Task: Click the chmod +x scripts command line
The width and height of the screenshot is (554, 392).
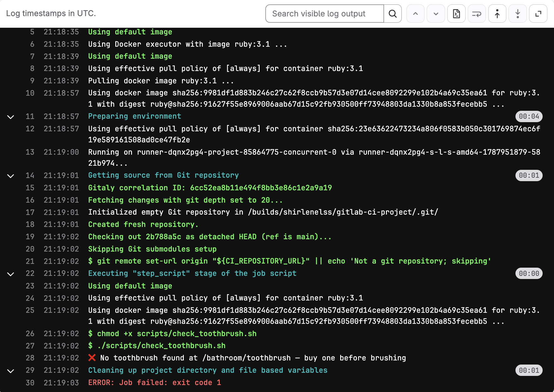Action: 172,334
